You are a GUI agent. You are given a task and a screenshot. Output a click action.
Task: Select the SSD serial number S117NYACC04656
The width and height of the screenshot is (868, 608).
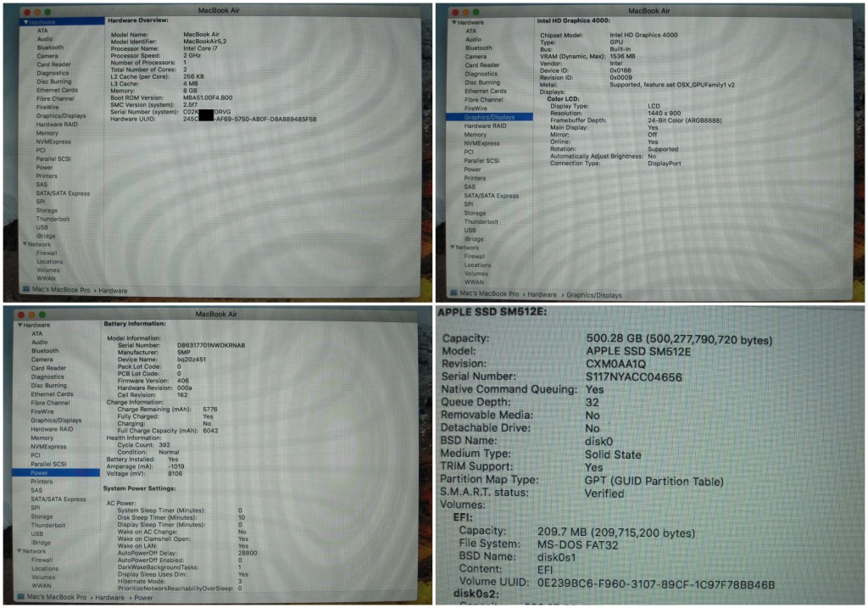634,377
